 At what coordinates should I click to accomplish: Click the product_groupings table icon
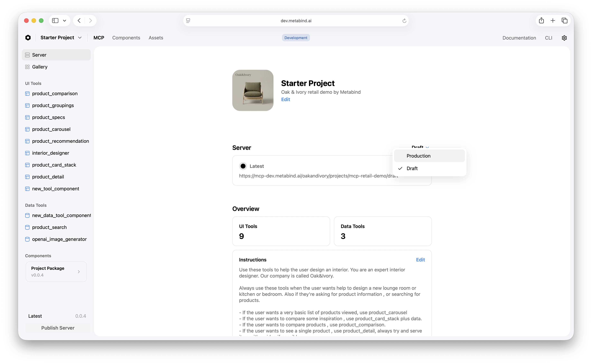coord(28,105)
